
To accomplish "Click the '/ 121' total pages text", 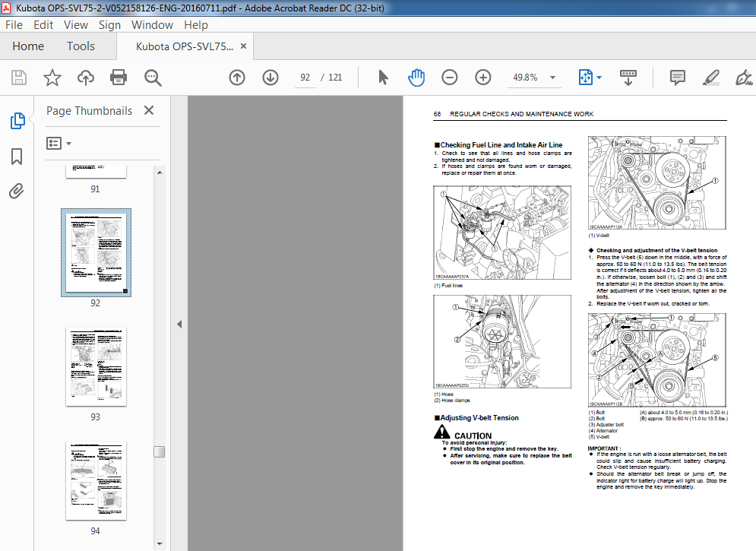I will (331, 78).
